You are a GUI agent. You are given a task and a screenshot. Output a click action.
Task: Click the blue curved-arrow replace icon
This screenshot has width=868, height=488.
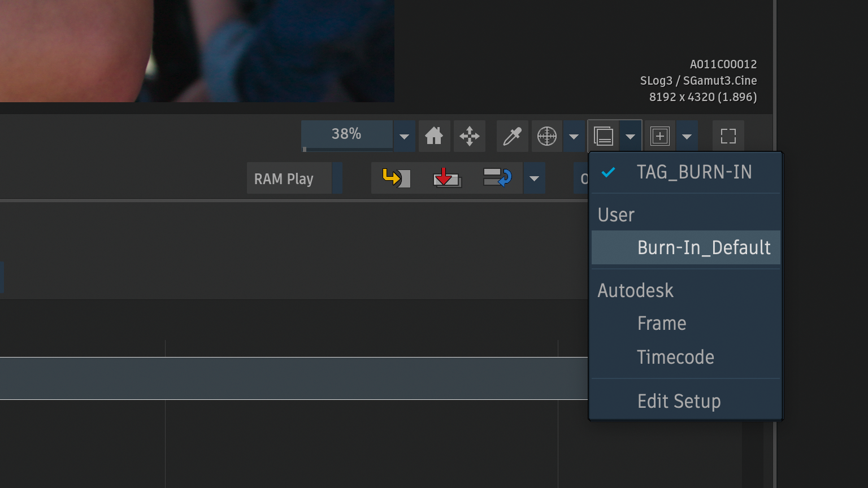click(x=497, y=178)
